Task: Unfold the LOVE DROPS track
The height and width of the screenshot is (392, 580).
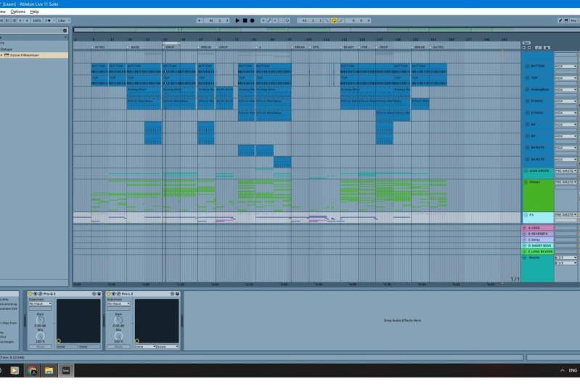Action: (526, 171)
